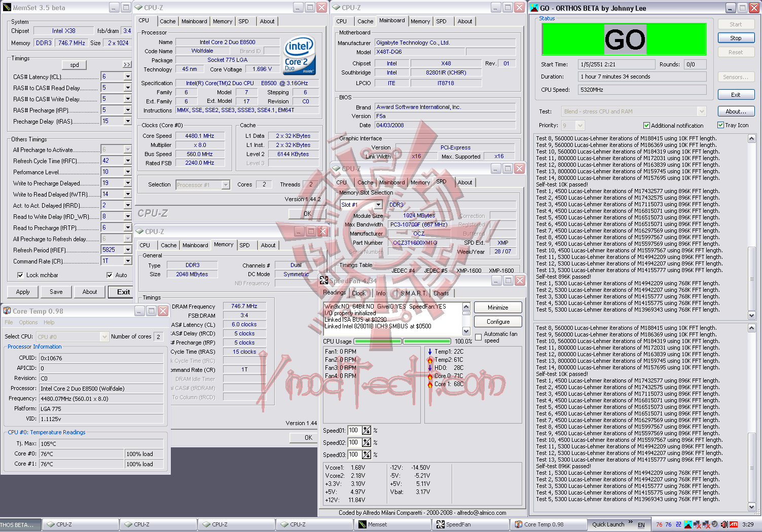The width and height of the screenshot is (762, 532).
Task: Expand the Quick Launch chevron on the taskbar
Action: [631, 522]
